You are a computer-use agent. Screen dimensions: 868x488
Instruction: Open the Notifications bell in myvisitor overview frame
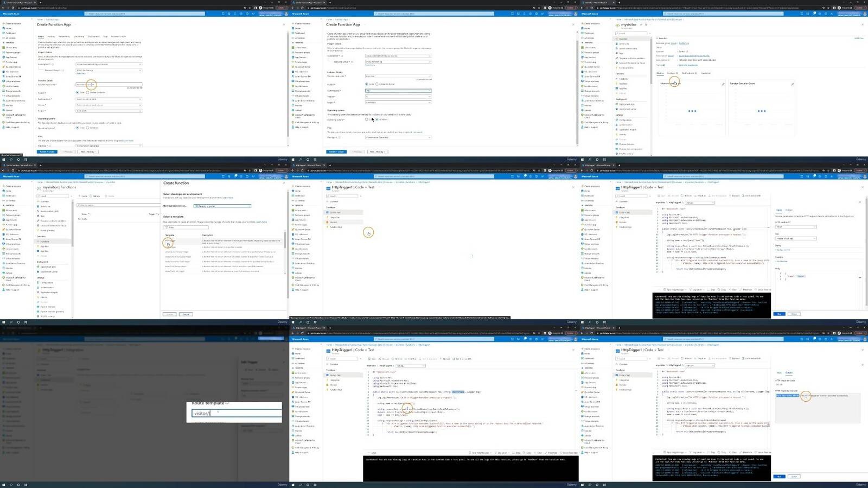tap(814, 14)
